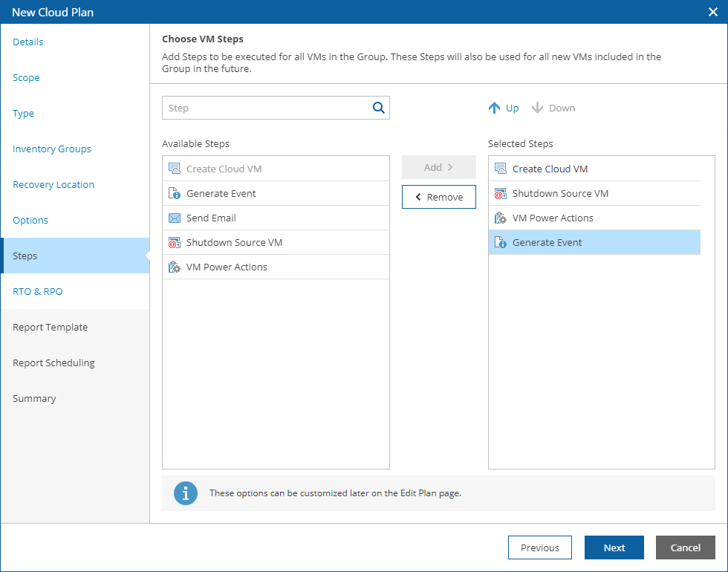Select the Inventory Groups step
This screenshot has height=572, width=728.
pyautogui.click(x=52, y=149)
